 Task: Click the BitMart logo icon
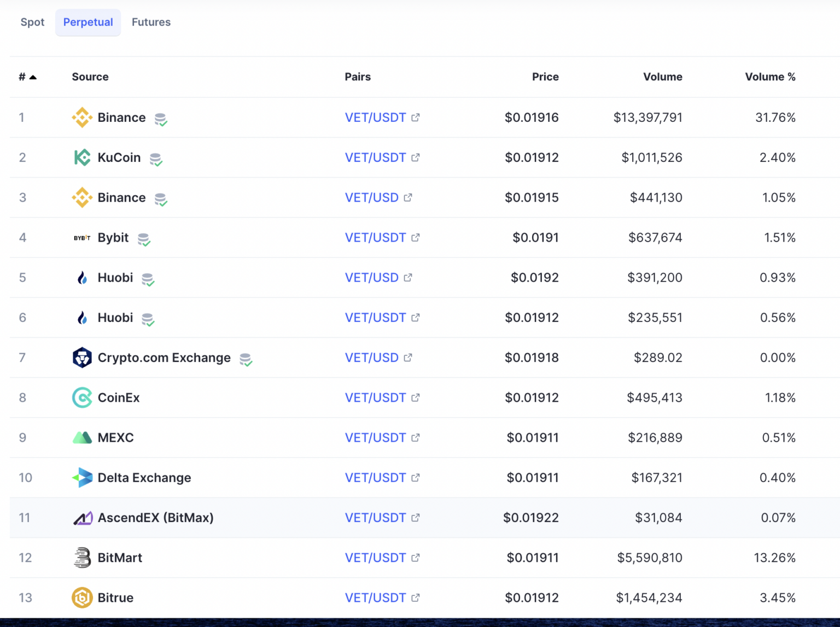[82, 558]
